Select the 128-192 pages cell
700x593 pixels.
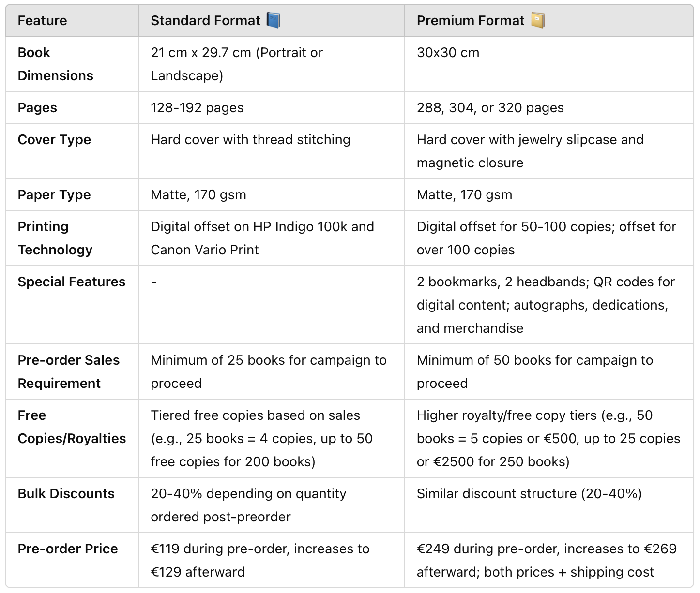(x=197, y=108)
